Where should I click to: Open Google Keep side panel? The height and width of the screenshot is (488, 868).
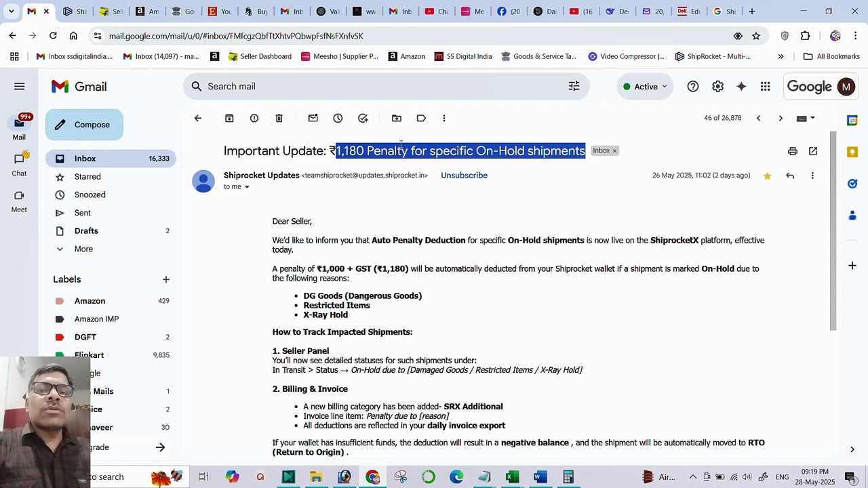(x=852, y=152)
